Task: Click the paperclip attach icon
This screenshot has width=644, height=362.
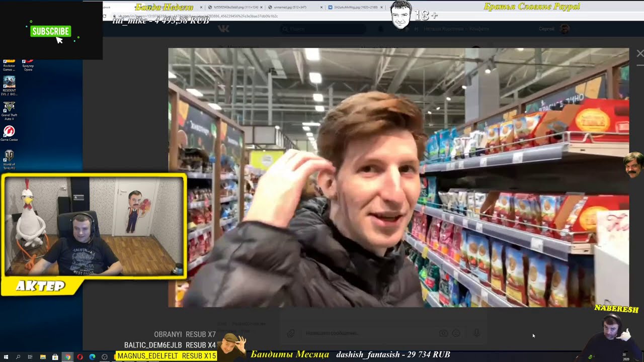Action: pyautogui.click(x=291, y=333)
